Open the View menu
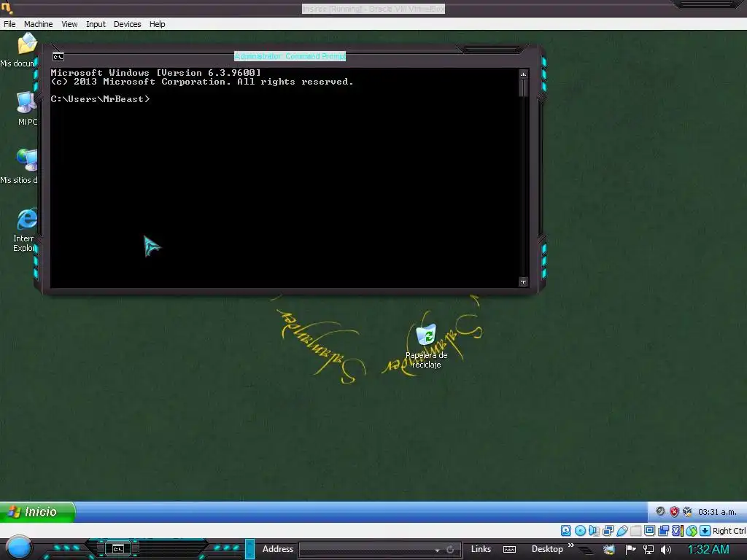 [69, 24]
